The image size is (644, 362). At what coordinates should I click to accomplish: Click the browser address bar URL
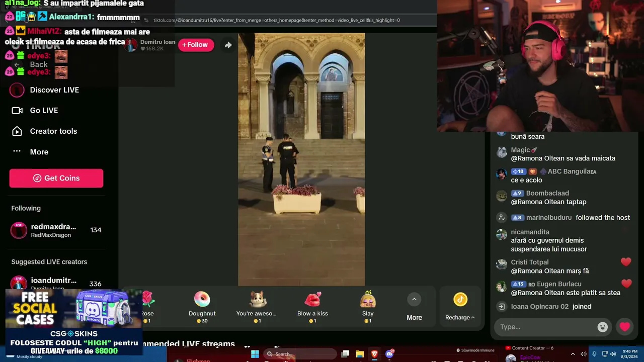pyautogui.click(x=277, y=20)
